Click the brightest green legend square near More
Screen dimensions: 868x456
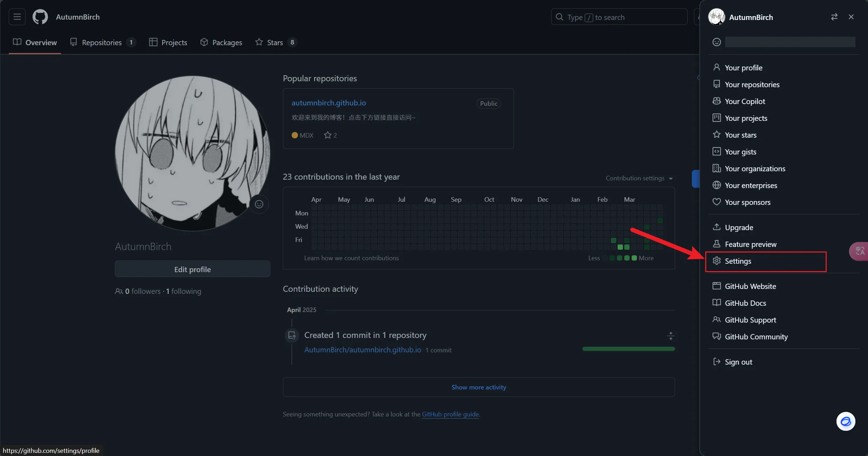point(634,258)
